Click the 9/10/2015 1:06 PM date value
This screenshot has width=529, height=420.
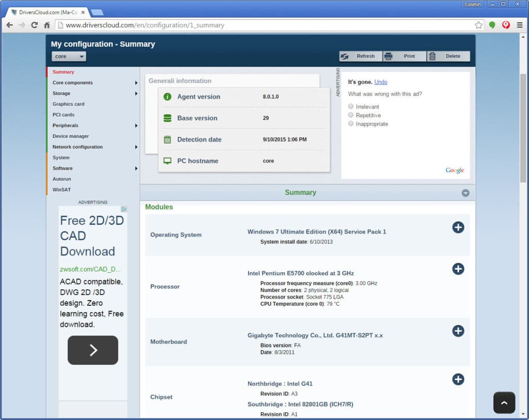[285, 139]
